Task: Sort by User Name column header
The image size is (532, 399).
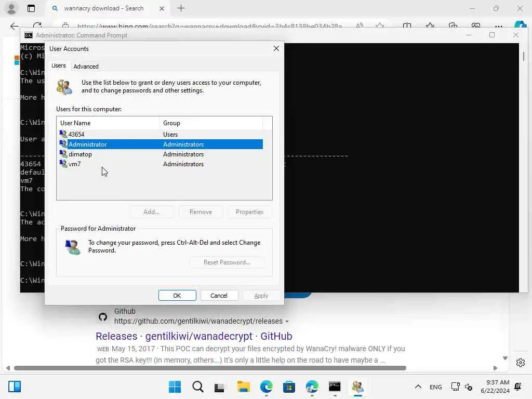Action: pos(108,123)
